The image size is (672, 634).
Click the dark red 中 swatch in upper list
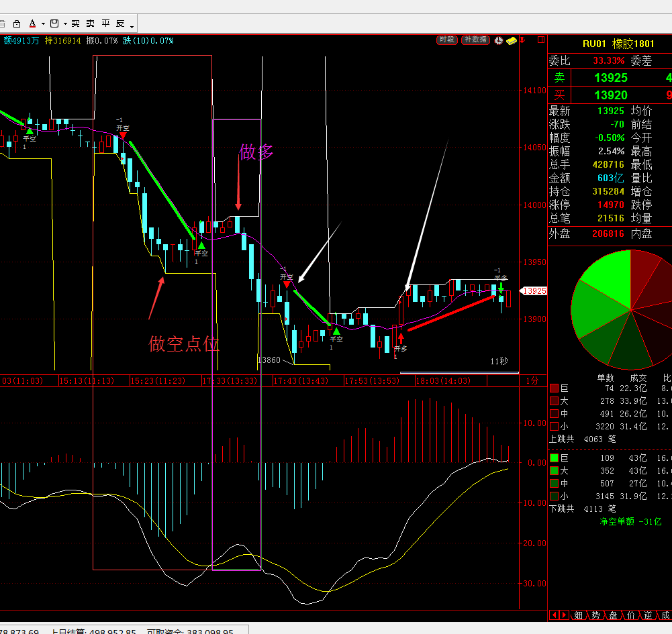[x=554, y=414]
